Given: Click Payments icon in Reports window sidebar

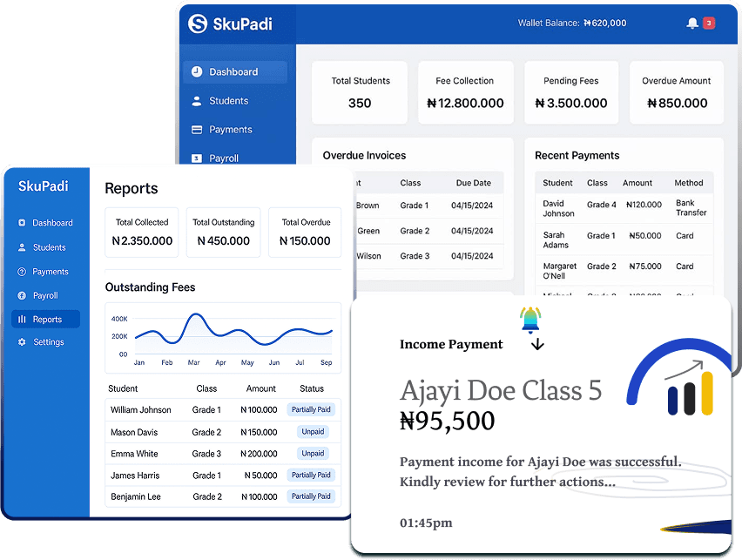Looking at the screenshot, I should (x=22, y=271).
